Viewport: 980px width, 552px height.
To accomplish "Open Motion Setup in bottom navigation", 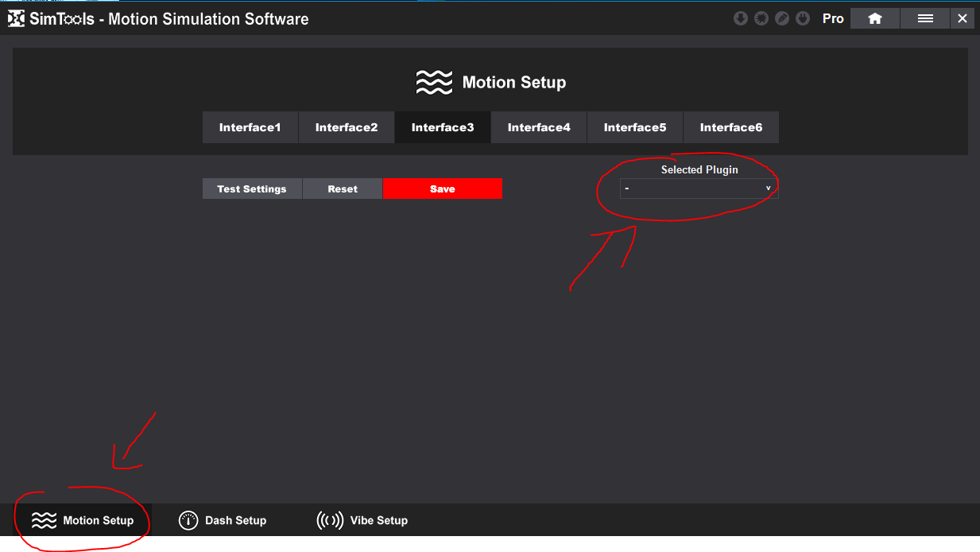I will click(x=82, y=521).
